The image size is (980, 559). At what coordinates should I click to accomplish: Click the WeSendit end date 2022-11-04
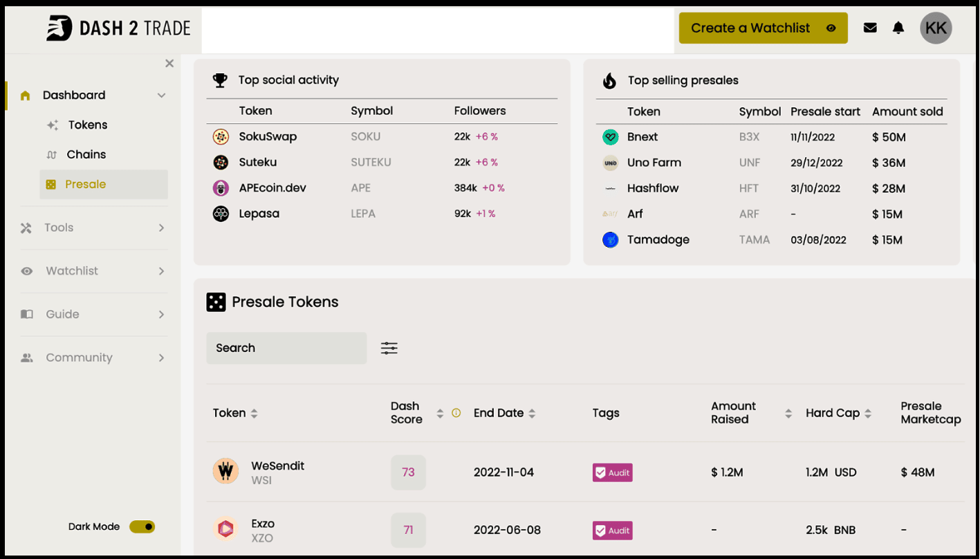[503, 473]
